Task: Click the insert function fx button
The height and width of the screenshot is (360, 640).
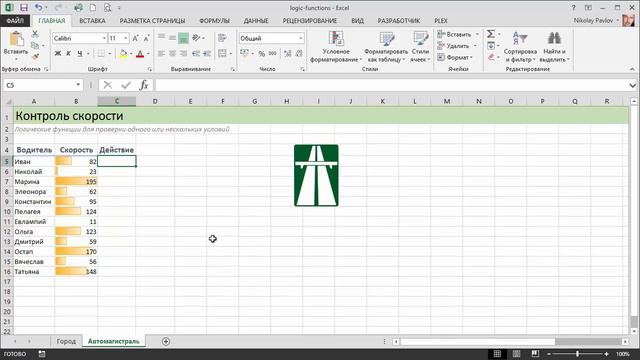Action: tap(143, 85)
